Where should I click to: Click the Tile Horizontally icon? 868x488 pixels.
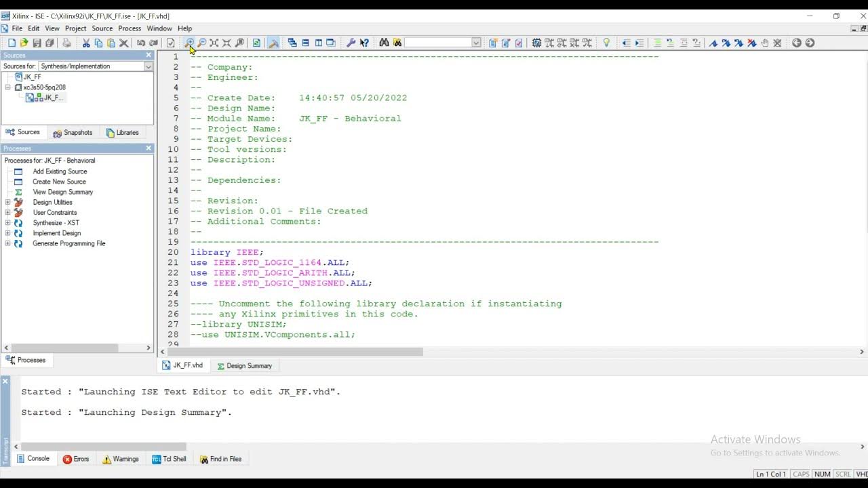point(305,43)
